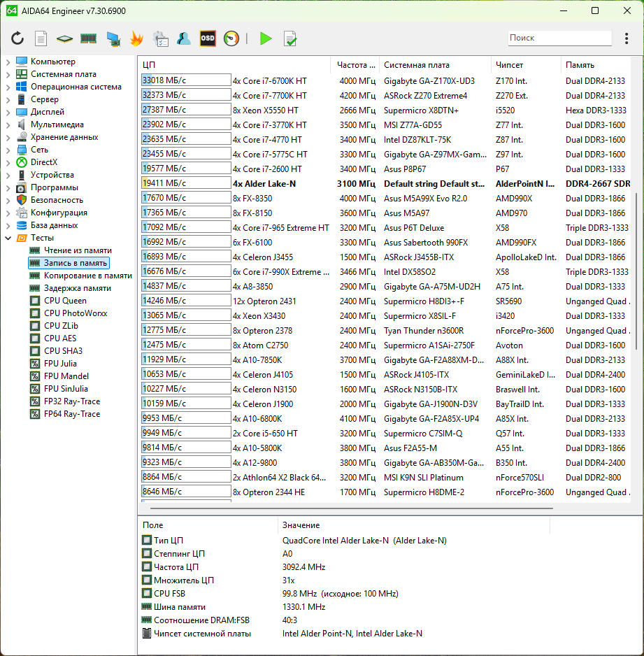Screen dimensions: 644x656
Task: Select the CPU Queen benchmark
Action: tap(65, 301)
